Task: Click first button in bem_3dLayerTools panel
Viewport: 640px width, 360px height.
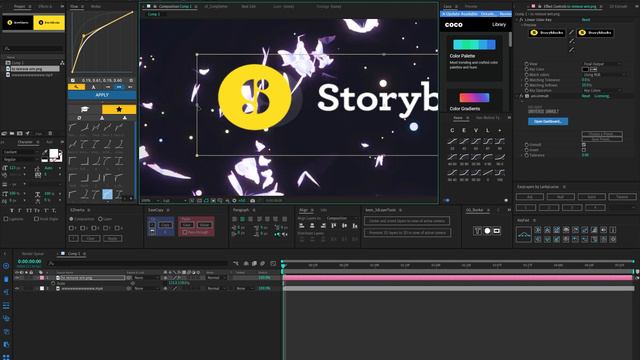Action: click(x=407, y=221)
